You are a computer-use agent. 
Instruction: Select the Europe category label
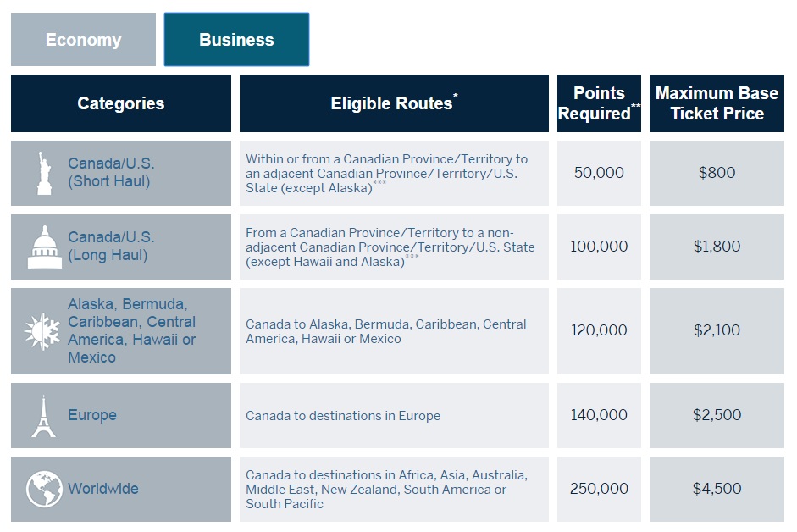[x=92, y=415]
